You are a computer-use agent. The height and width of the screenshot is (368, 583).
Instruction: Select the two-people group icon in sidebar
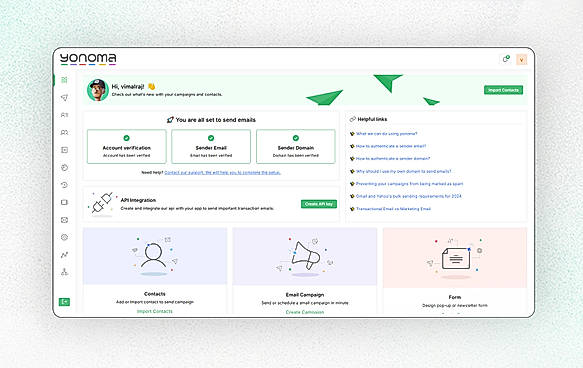(x=64, y=132)
